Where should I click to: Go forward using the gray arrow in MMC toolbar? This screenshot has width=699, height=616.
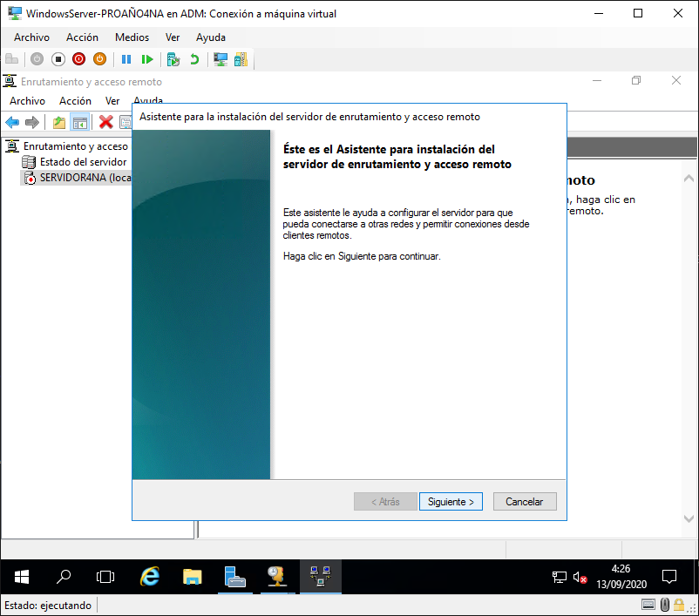coord(32,122)
